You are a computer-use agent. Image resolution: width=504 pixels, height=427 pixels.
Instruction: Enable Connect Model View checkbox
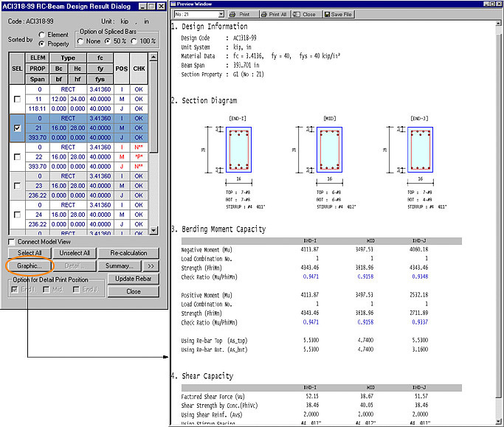pyautogui.click(x=11, y=242)
